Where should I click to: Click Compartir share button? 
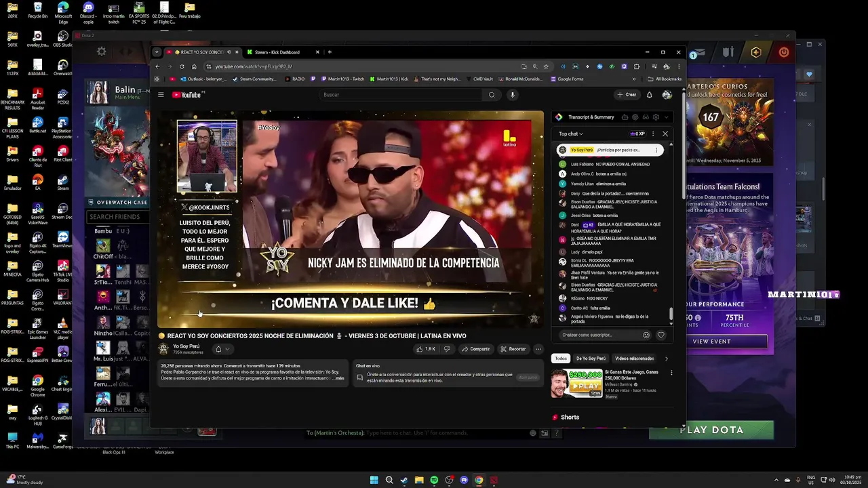click(475, 349)
